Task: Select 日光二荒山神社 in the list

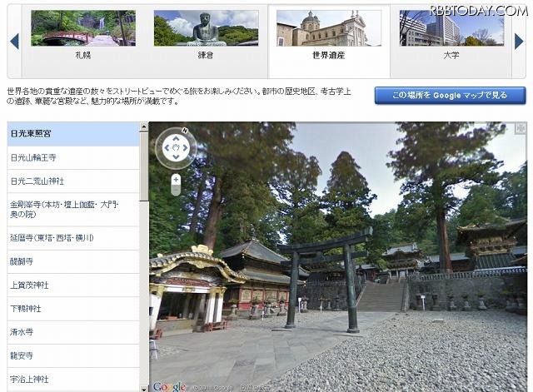Action: [73, 181]
